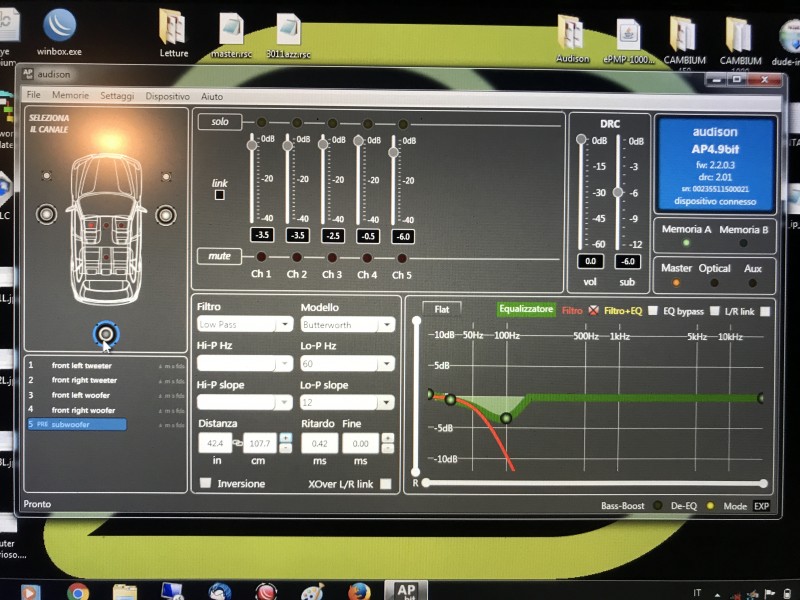The width and height of the screenshot is (800, 600).
Task: Expand the Lo-P slope dropdown
Action: (x=347, y=402)
